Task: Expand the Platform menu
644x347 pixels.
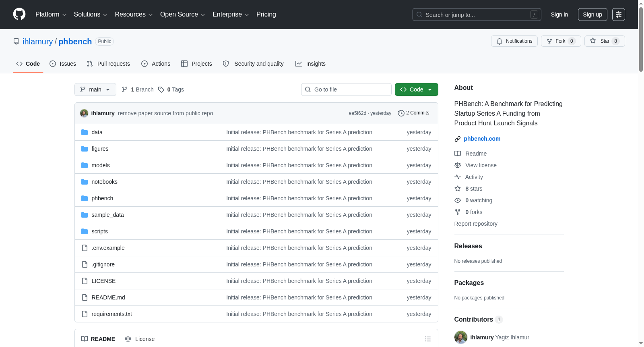Action: pos(51,15)
